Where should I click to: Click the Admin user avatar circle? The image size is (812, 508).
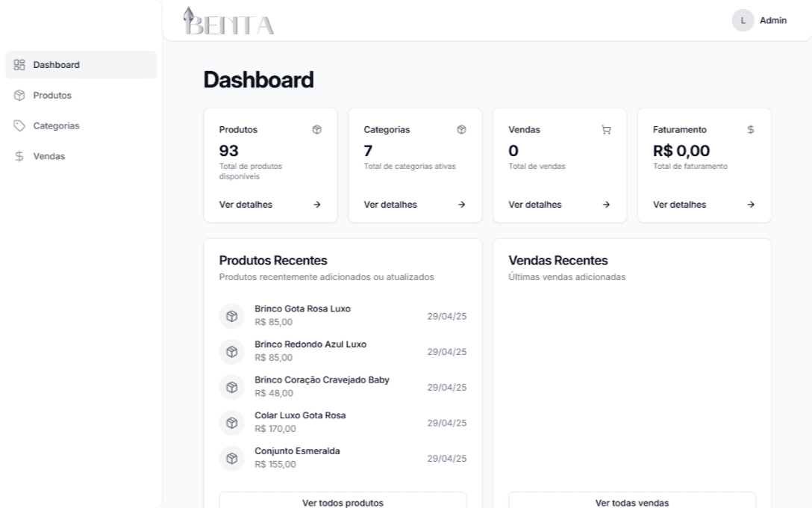point(743,20)
